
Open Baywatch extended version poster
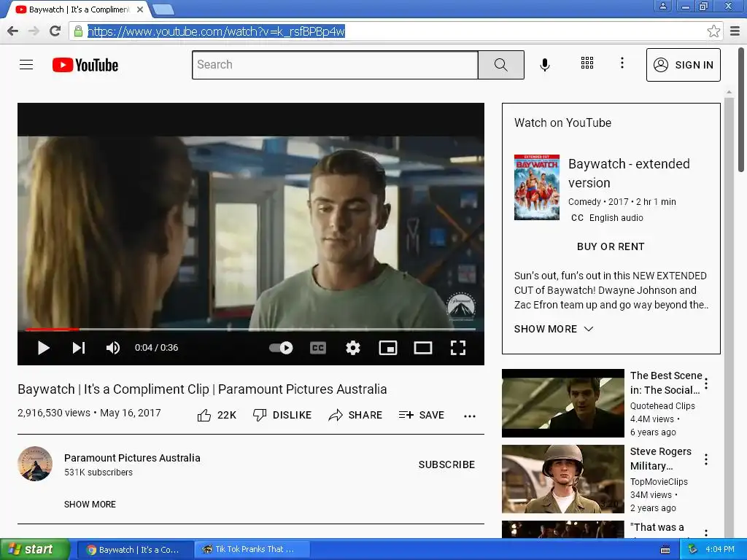coord(536,187)
